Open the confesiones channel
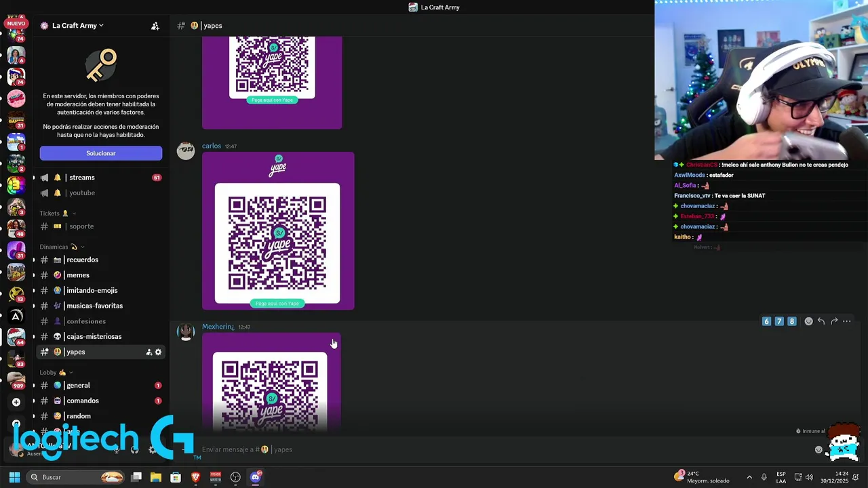The image size is (868, 488). coord(100,321)
